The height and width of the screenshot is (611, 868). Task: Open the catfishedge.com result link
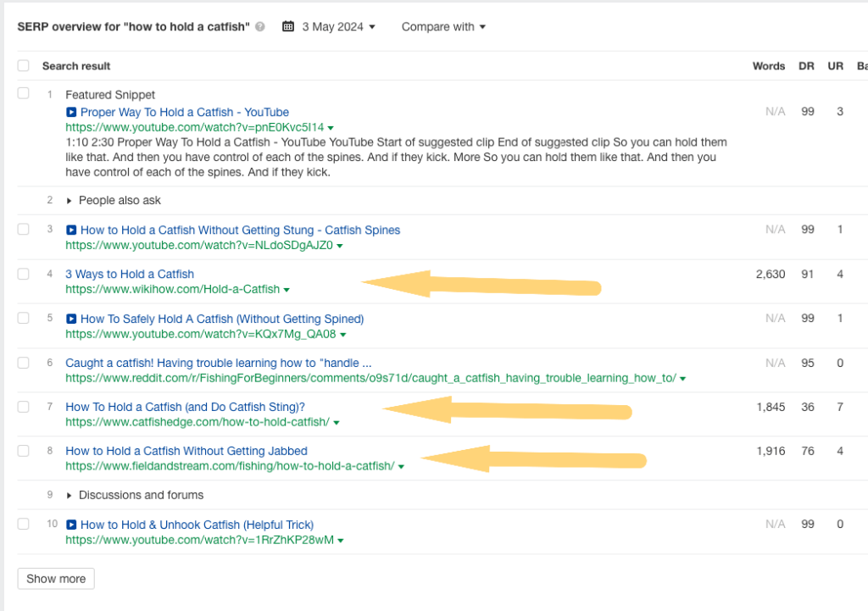pos(187,407)
